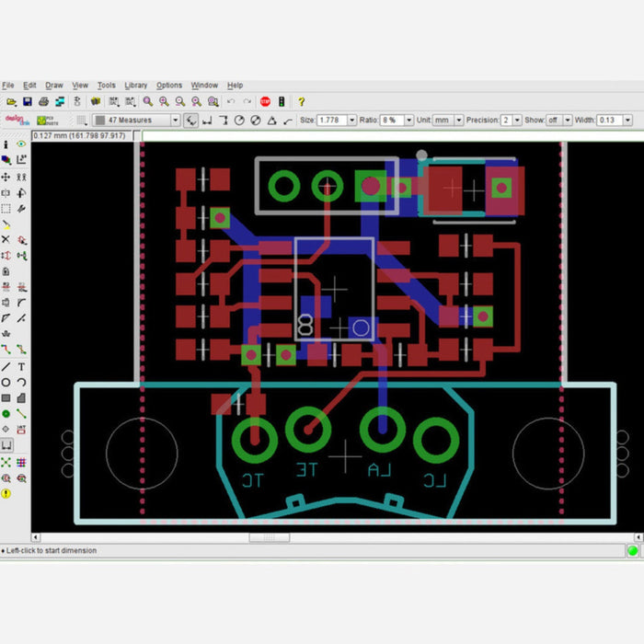The width and height of the screenshot is (644, 644).
Task: Click the Zoom to fit toolbar button
Action: click(x=147, y=101)
